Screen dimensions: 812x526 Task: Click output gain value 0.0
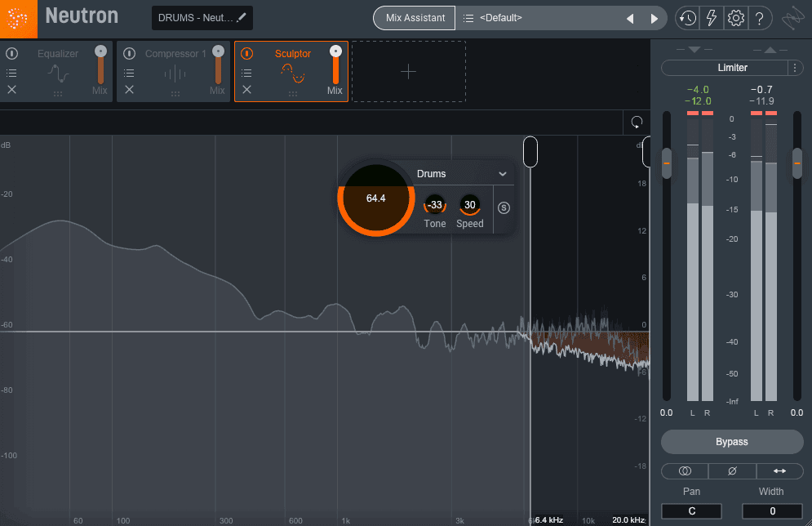[796, 413]
